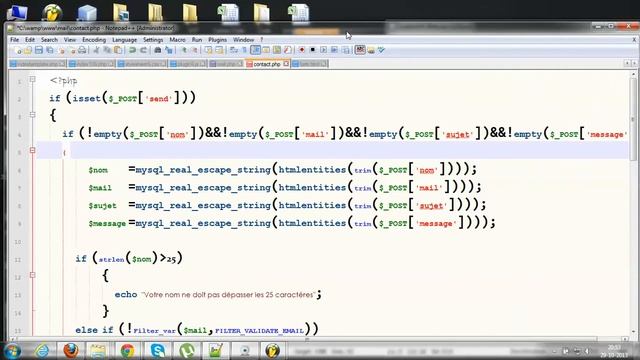Click the Save All toolbar icon

[x=50, y=50]
